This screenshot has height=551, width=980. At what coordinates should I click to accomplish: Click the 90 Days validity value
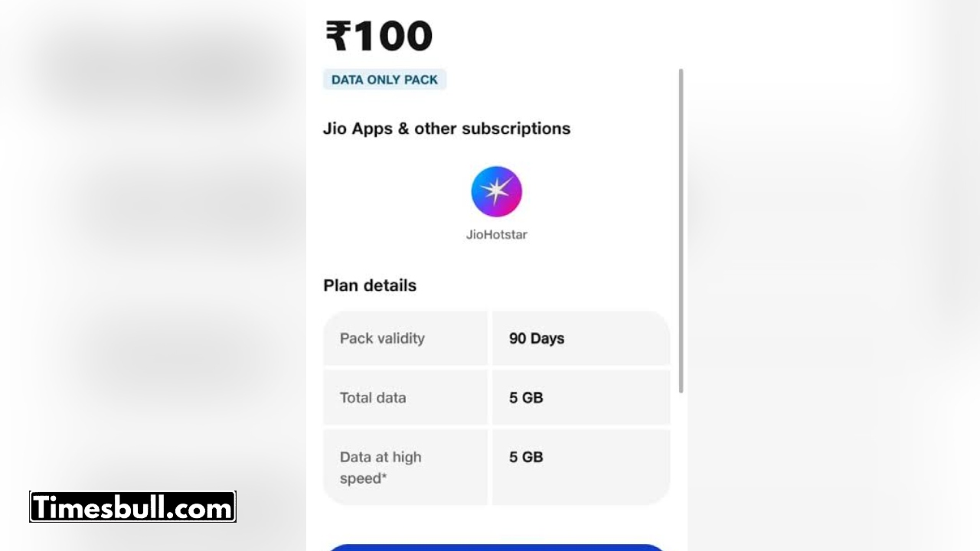[537, 338]
